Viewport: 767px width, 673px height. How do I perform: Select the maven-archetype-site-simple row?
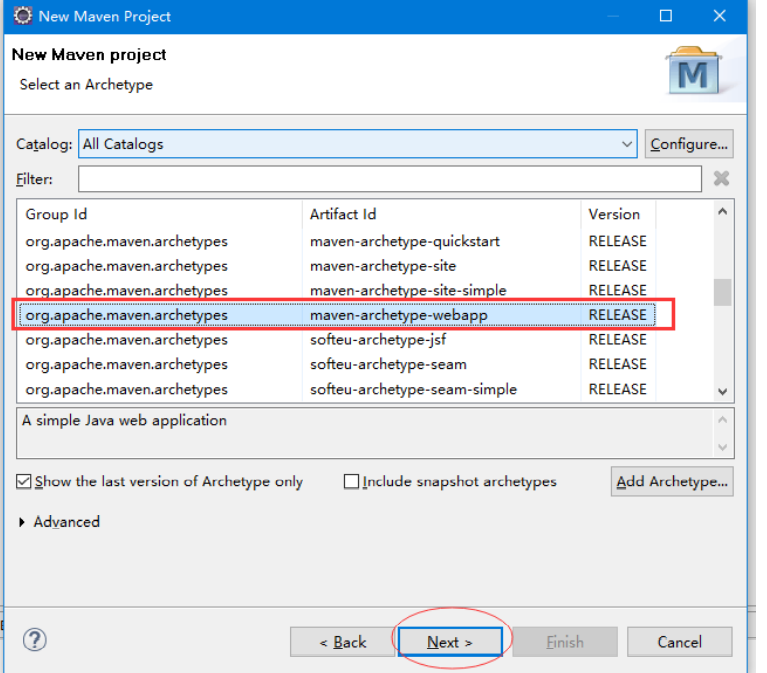(338, 290)
